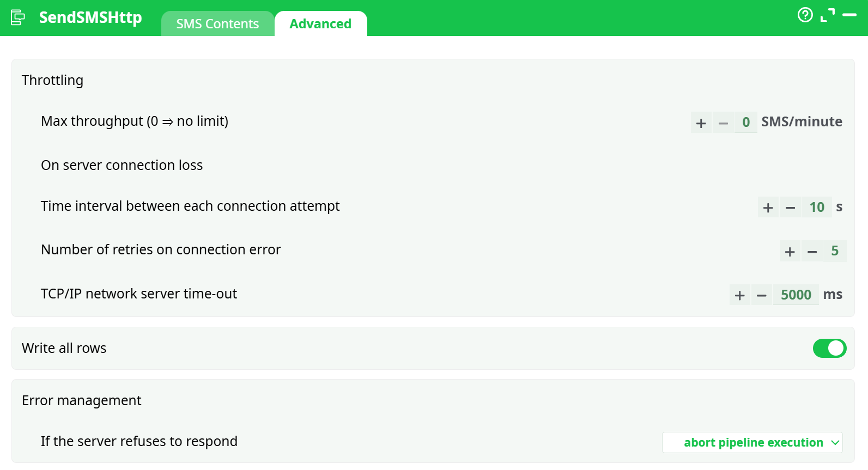Click the SendSMSHttp component icon
The height and width of the screenshot is (470, 868).
click(x=17, y=17)
